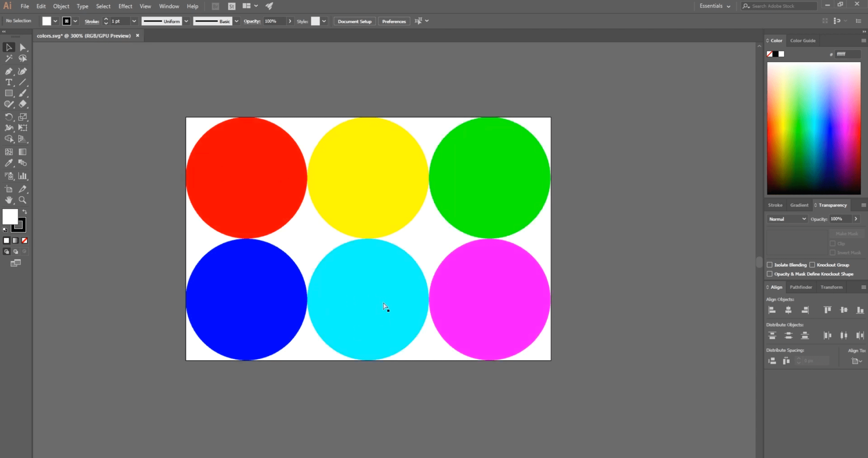Select the Hand tool

(8, 199)
